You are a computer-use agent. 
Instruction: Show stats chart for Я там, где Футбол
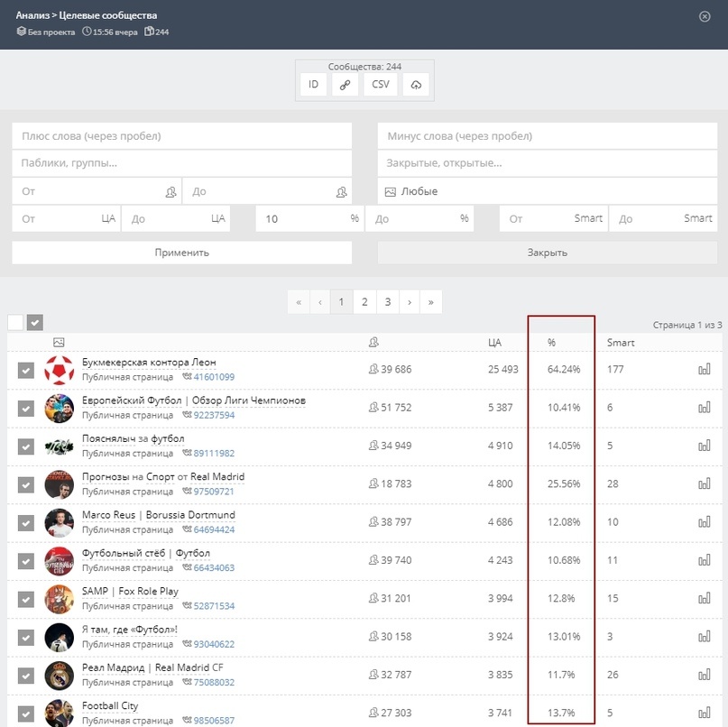pyautogui.click(x=705, y=636)
